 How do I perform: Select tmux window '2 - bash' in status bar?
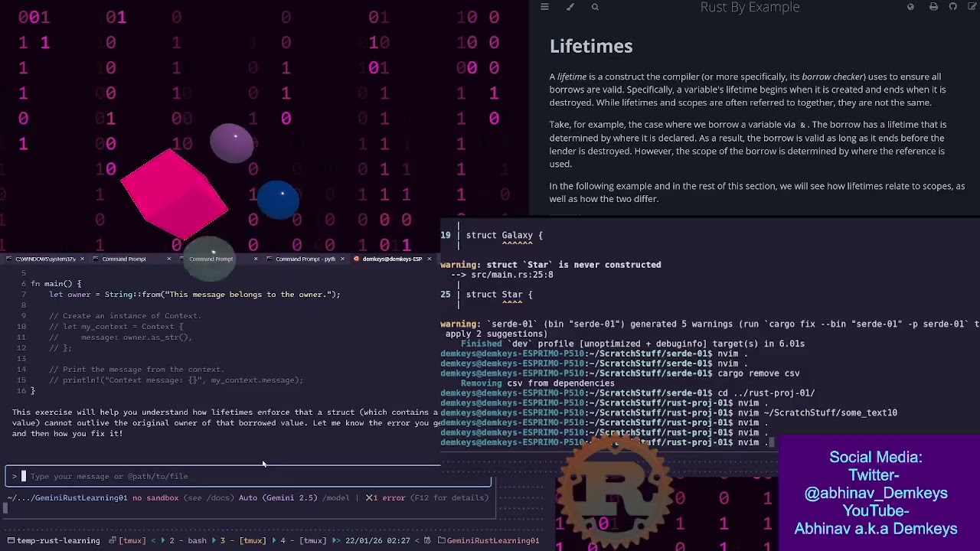188,540
